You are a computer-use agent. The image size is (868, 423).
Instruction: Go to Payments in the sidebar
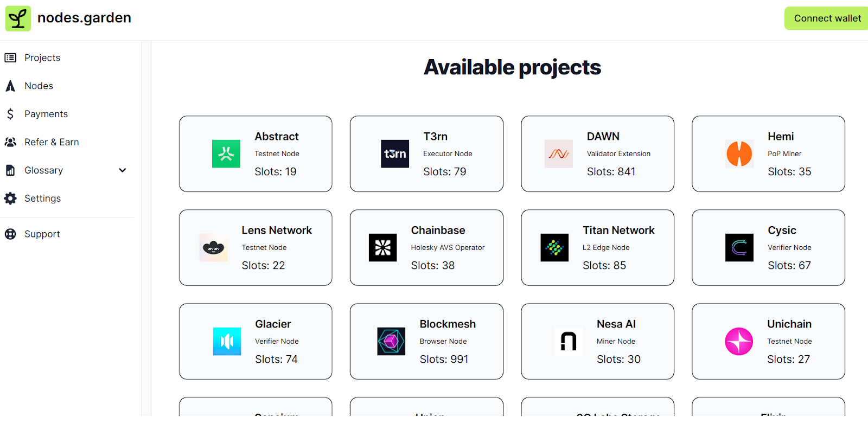click(x=46, y=114)
